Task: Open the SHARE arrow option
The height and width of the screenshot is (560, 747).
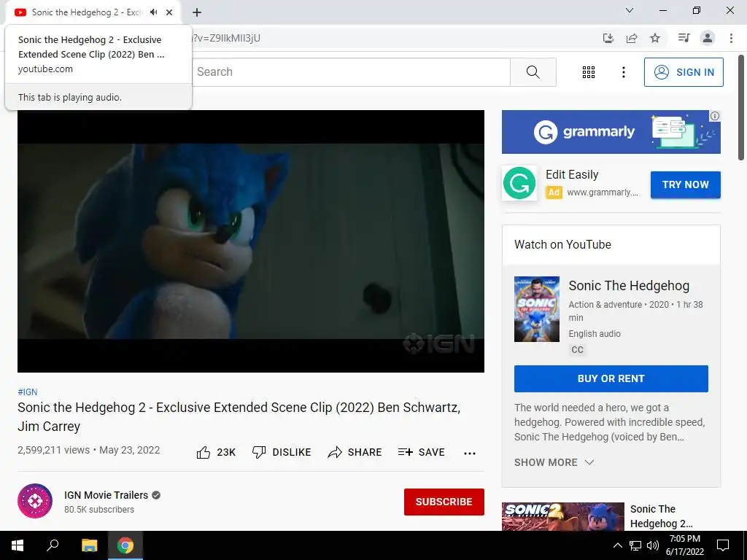Action: pyautogui.click(x=355, y=452)
